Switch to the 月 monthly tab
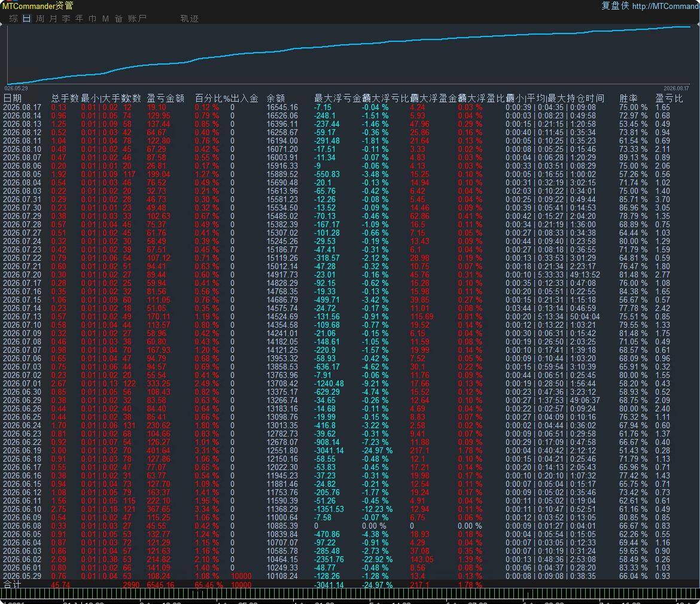The width and height of the screenshot is (700, 604). 53,19
